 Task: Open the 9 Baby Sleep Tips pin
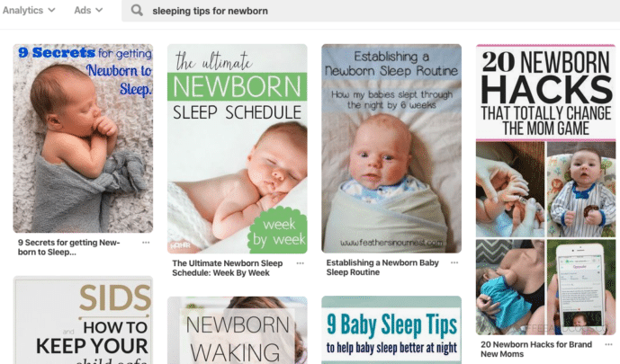coord(391,330)
